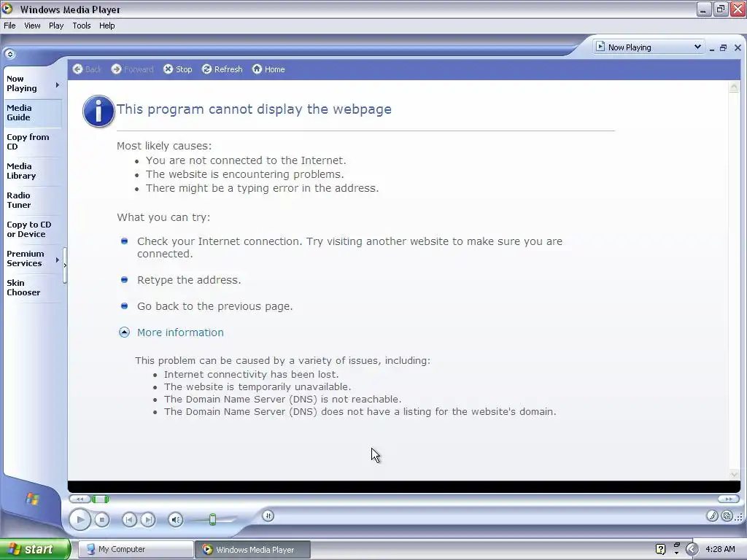Open Copy to CD or Device tab

(33, 230)
